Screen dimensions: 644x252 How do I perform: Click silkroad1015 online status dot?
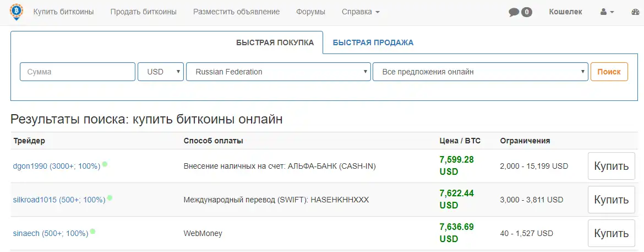(110, 197)
